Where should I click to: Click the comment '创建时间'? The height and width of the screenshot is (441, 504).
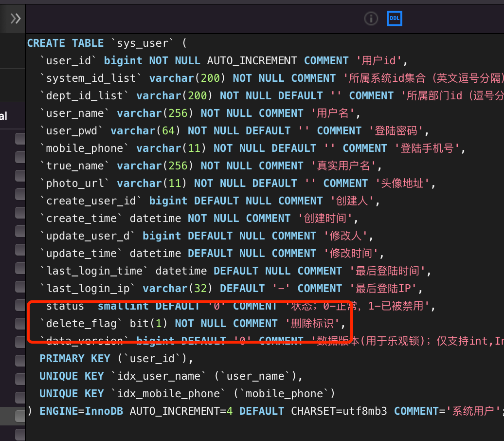[x=325, y=218]
